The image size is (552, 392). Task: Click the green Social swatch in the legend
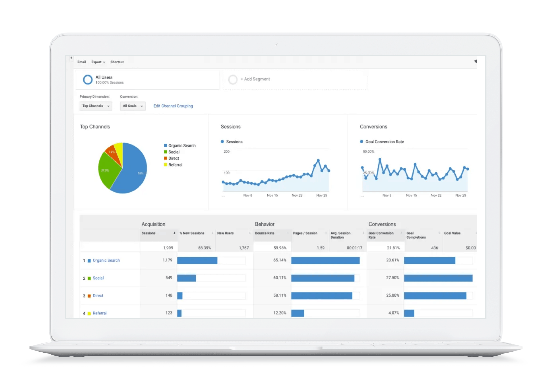[x=165, y=152]
